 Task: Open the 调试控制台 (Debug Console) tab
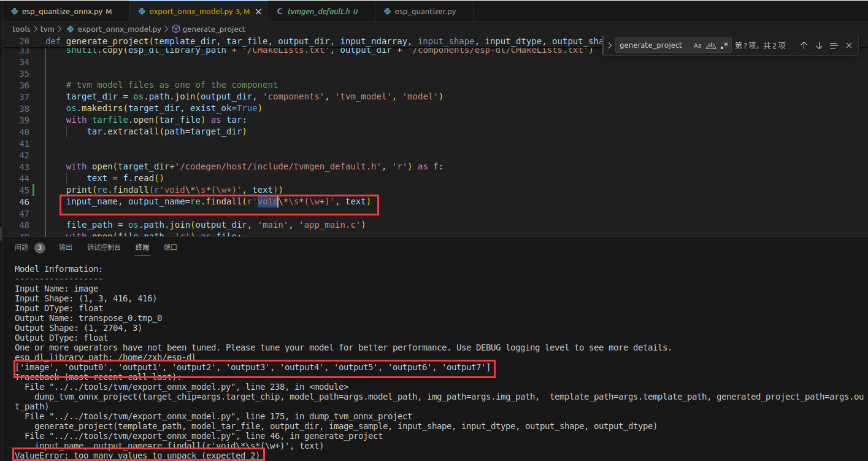tap(104, 247)
